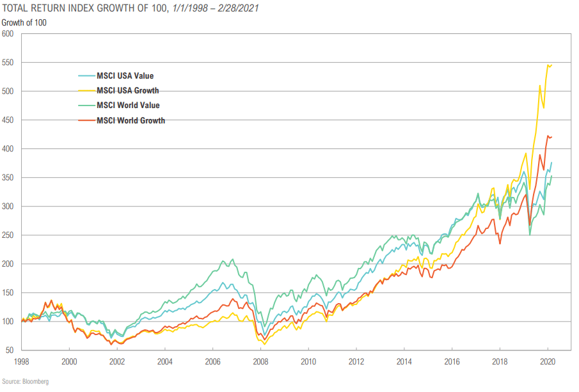
Task: Select the "200" y-axis label
Action: pyautogui.click(x=8, y=264)
